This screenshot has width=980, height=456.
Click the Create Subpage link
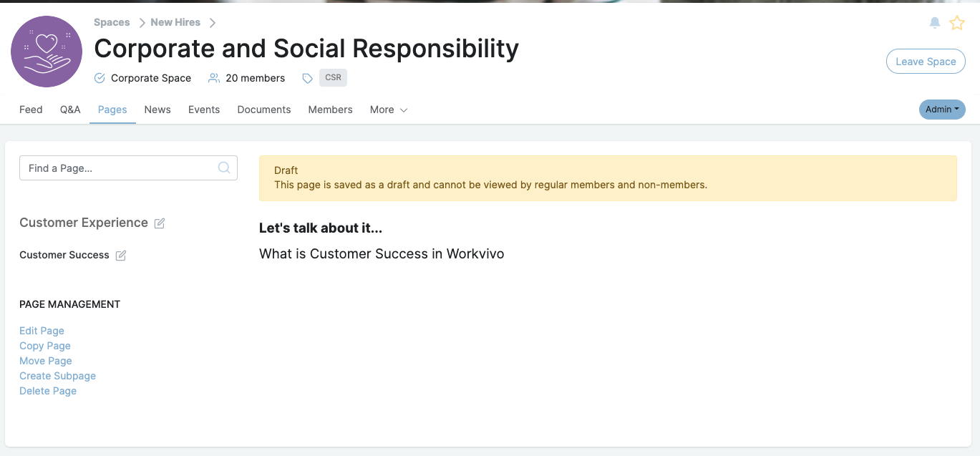[57, 376]
